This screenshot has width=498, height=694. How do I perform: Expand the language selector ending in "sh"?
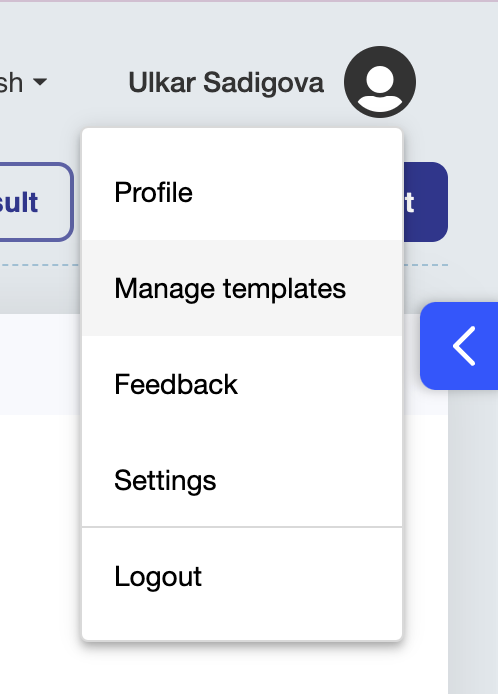coord(22,82)
